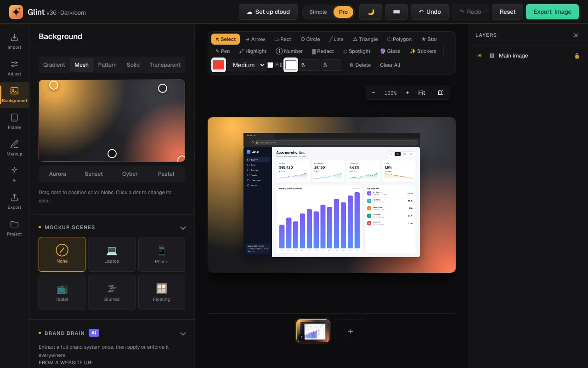Switch to Pro mode
588x368 pixels.
point(343,12)
